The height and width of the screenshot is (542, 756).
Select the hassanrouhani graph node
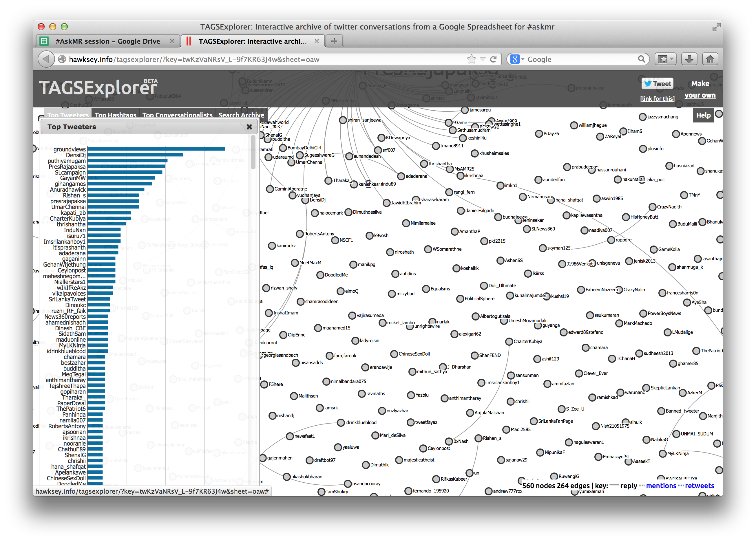(592, 170)
